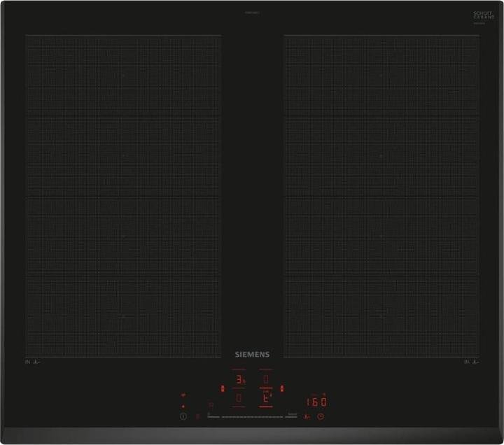Tap the SIEMENS logo
Image resolution: width=504 pixels, height=445 pixels.
[x=252, y=355]
